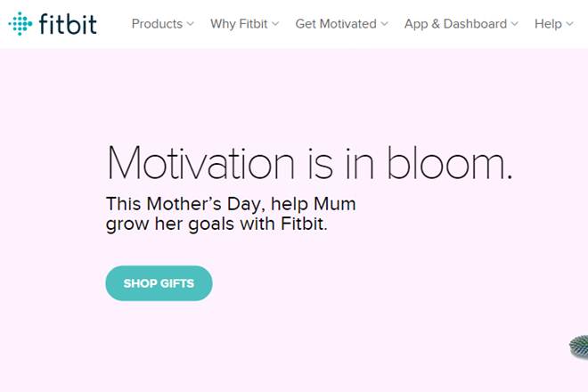Click the "This Mother's Day, help Mum" line
This screenshot has height=392, width=588.
pos(231,204)
